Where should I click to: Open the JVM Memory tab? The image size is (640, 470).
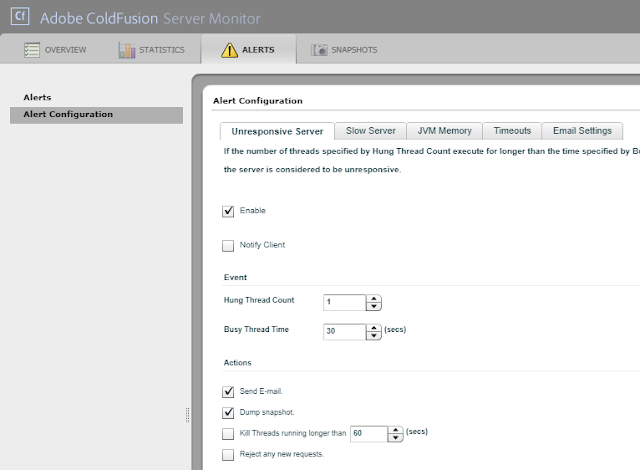(x=445, y=131)
